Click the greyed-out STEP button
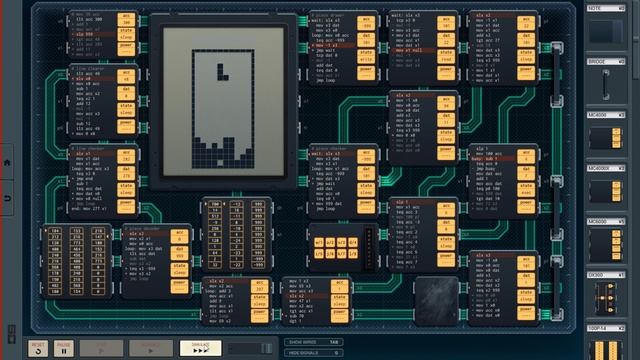The height and width of the screenshot is (360, 640). [x=101, y=348]
